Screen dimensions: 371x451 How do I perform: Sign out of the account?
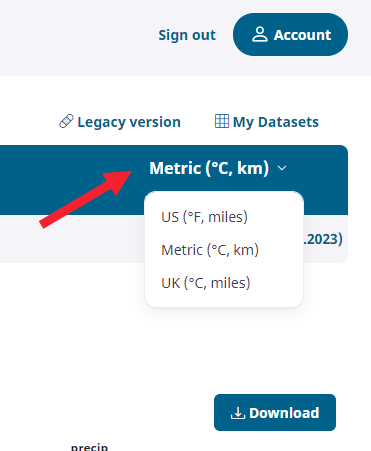point(187,35)
